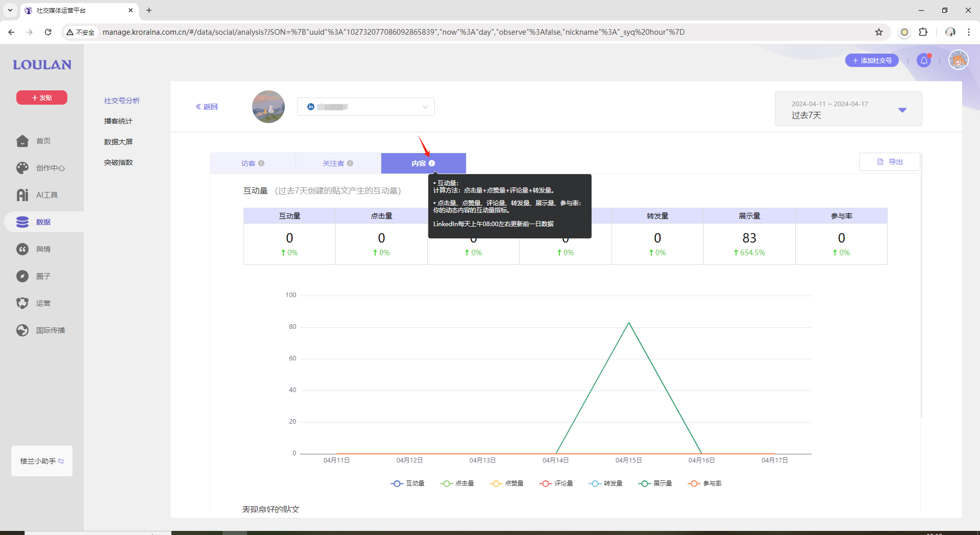Select the 展示量 metric column header
Image resolution: width=980 pixels, height=535 pixels.
749,216
